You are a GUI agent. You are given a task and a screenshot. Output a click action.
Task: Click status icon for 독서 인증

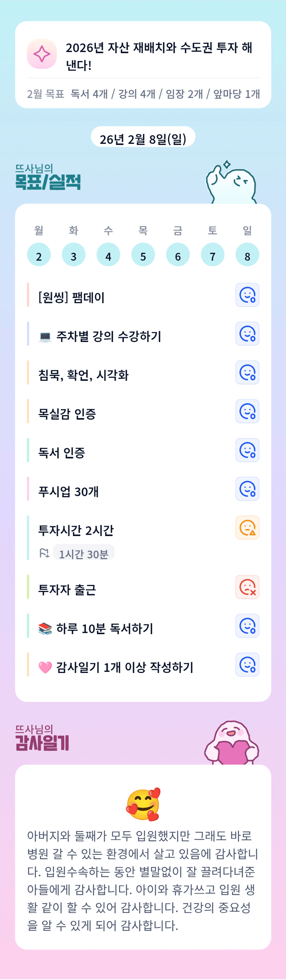[247, 450]
